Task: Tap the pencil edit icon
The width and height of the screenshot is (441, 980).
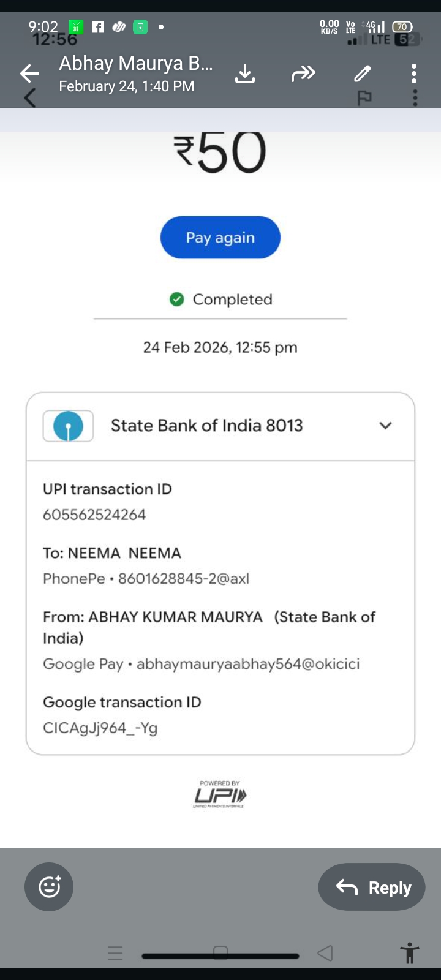Action: (363, 74)
